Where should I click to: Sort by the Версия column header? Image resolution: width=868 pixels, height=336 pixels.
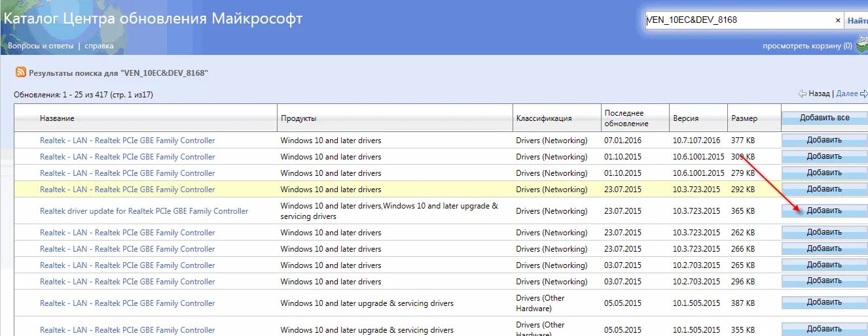[685, 118]
